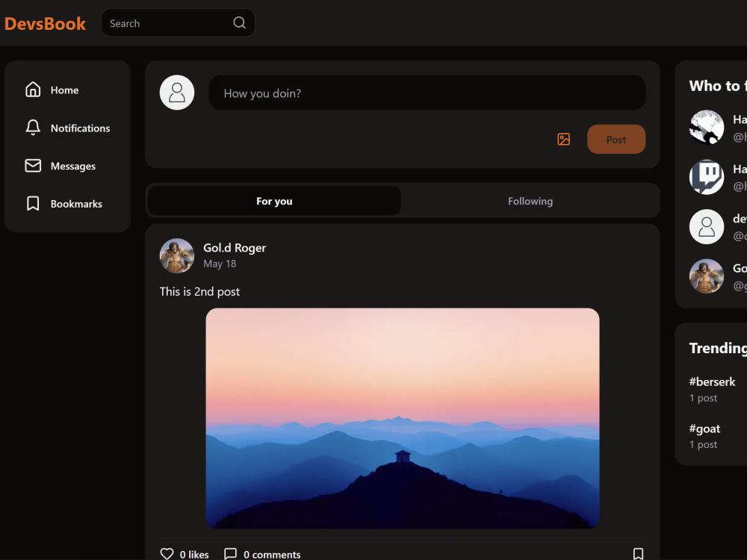
Task: Click the '0 likes' count
Action: click(x=194, y=554)
